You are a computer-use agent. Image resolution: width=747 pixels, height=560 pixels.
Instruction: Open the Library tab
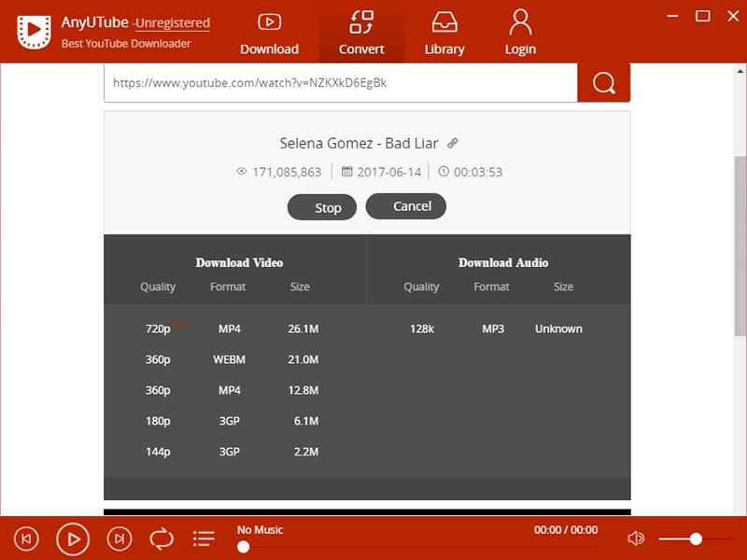(x=444, y=34)
